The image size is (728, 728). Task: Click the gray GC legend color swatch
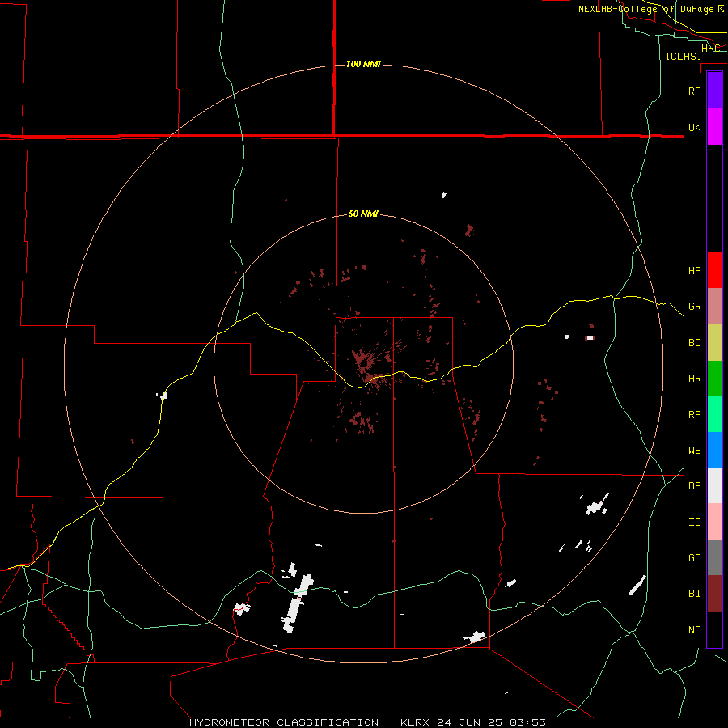pyautogui.click(x=714, y=557)
